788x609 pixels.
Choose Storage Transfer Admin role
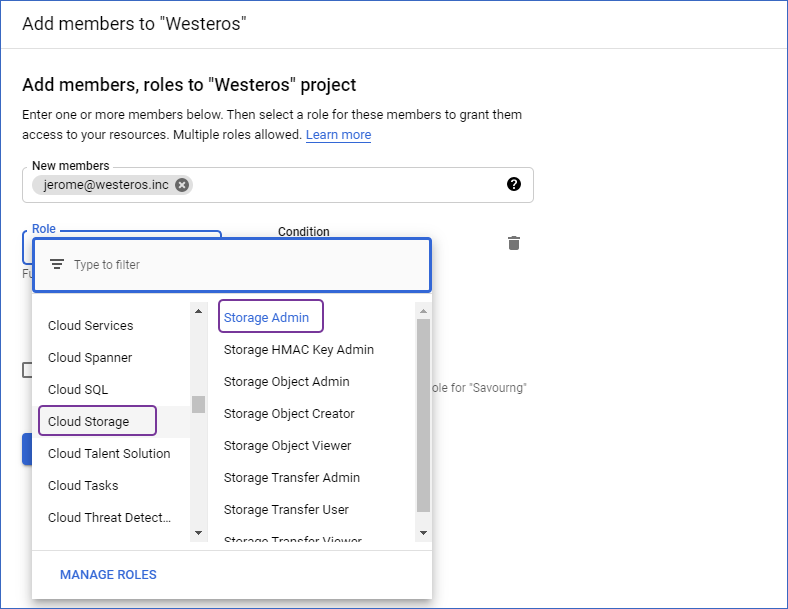click(x=291, y=478)
